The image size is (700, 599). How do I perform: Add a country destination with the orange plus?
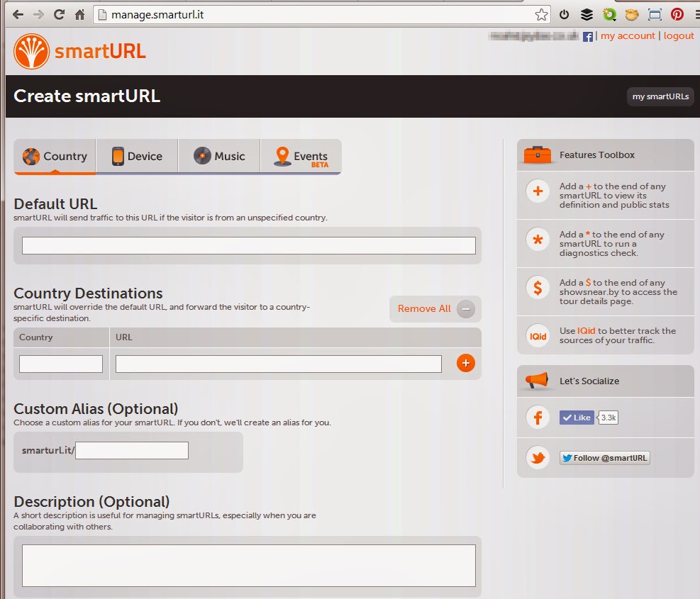[466, 363]
